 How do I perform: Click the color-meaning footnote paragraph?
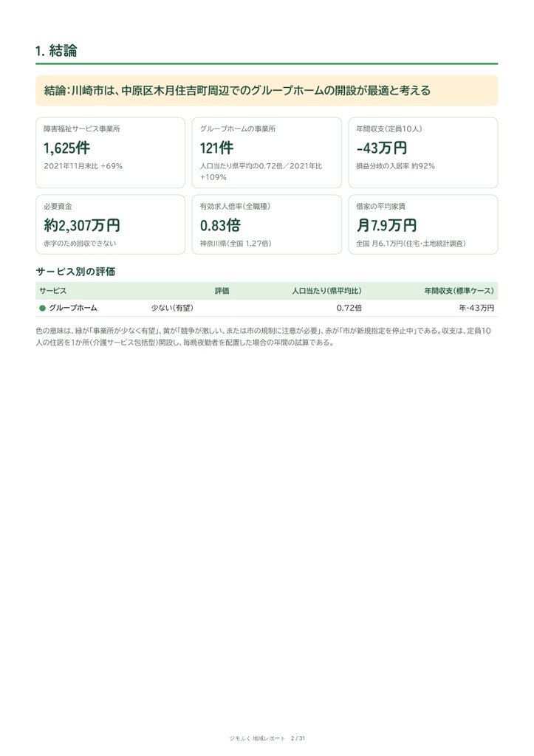[264, 337]
